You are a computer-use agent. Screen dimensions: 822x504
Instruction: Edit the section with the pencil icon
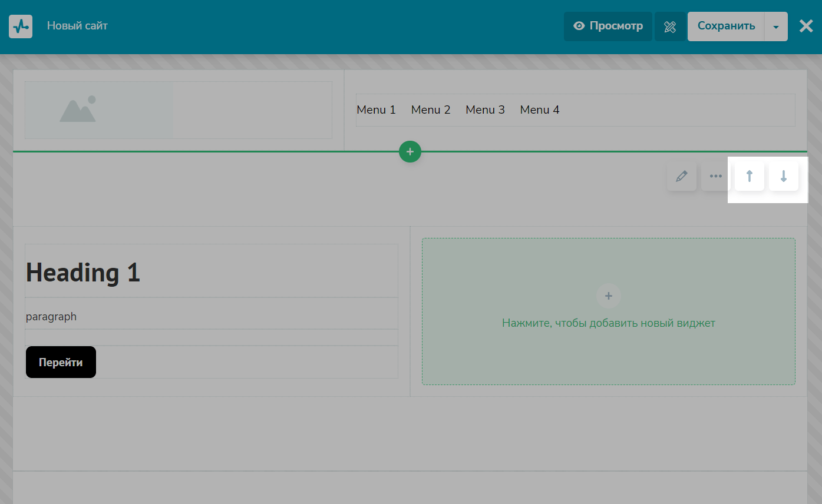click(682, 176)
